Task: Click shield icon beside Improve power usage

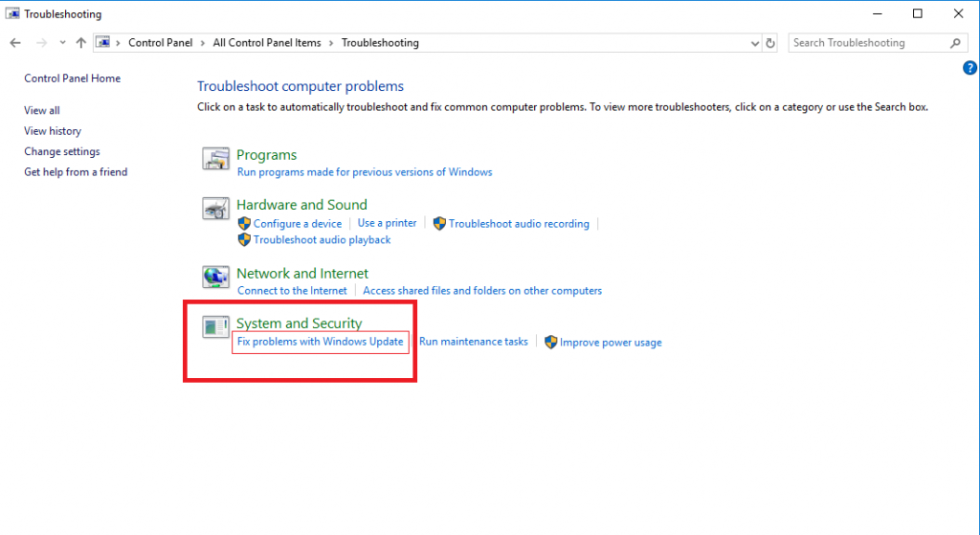Action: point(550,342)
